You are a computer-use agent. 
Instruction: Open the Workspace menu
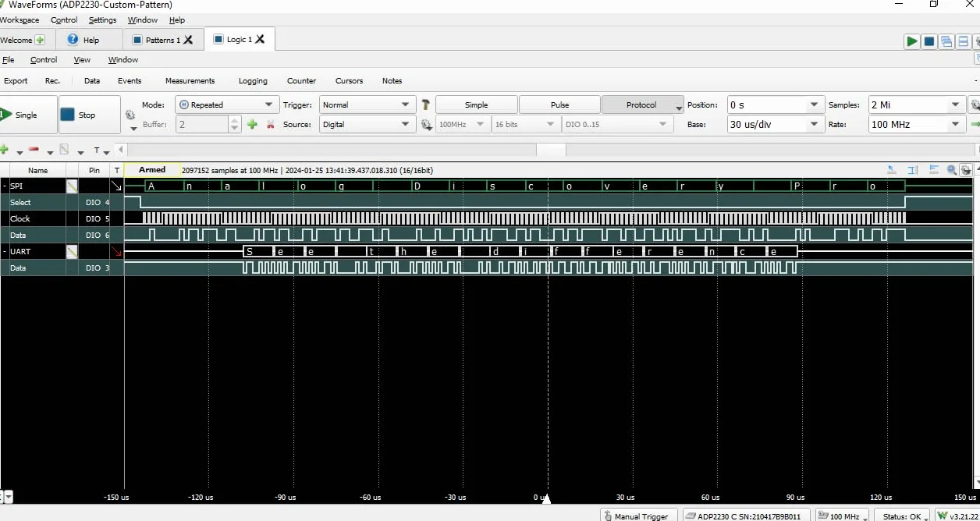point(20,20)
